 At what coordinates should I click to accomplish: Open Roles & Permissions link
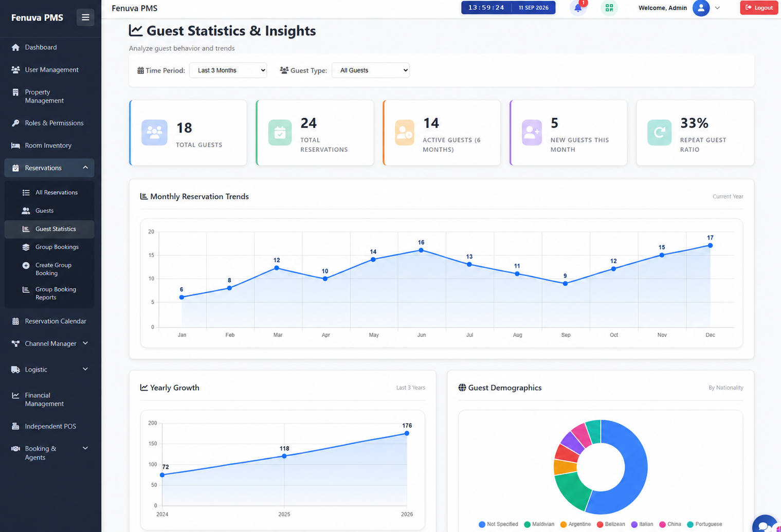pyautogui.click(x=49, y=123)
